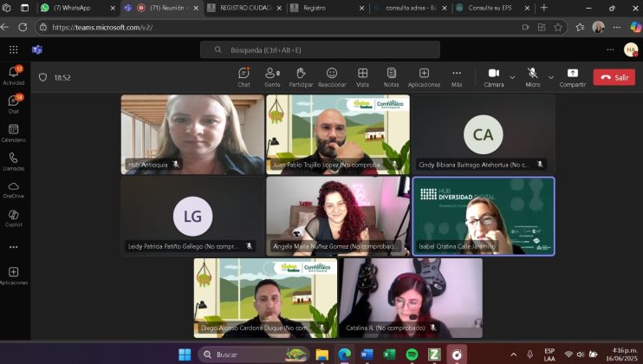Open Spotify from the Windows taskbar
Viewport: 643px width, 364px height.
[x=412, y=354]
